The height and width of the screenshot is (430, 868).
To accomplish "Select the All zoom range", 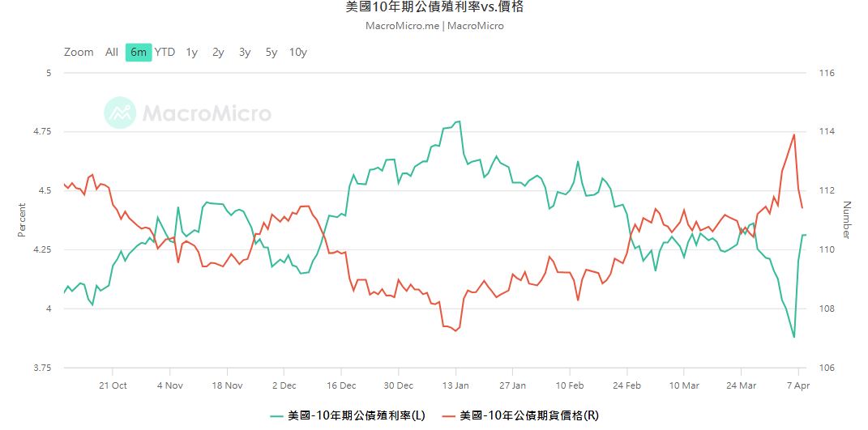I will point(111,53).
